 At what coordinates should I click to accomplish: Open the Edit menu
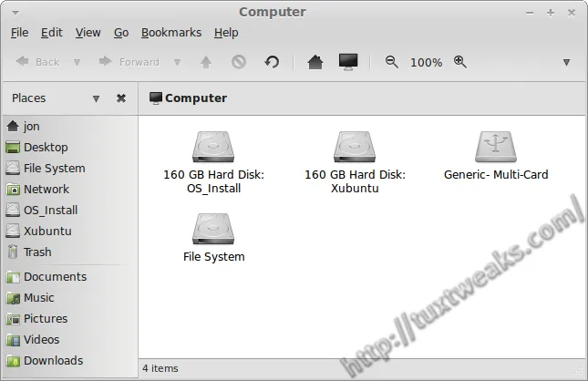[52, 33]
